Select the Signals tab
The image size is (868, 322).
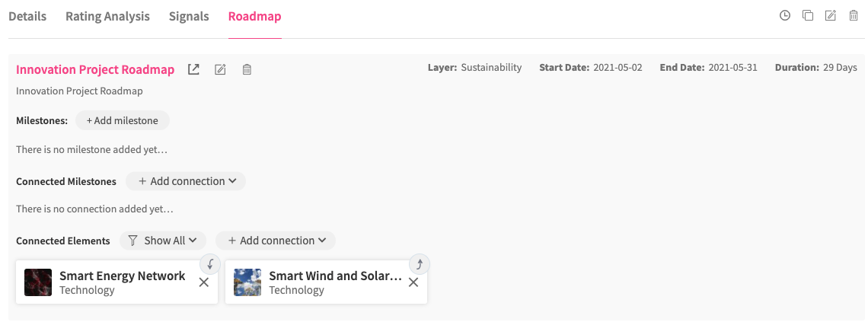189,17
